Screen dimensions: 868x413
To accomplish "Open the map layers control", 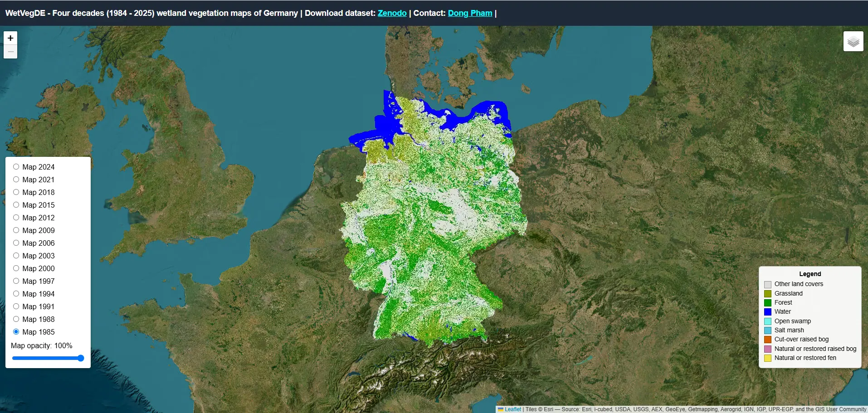I will [x=853, y=41].
